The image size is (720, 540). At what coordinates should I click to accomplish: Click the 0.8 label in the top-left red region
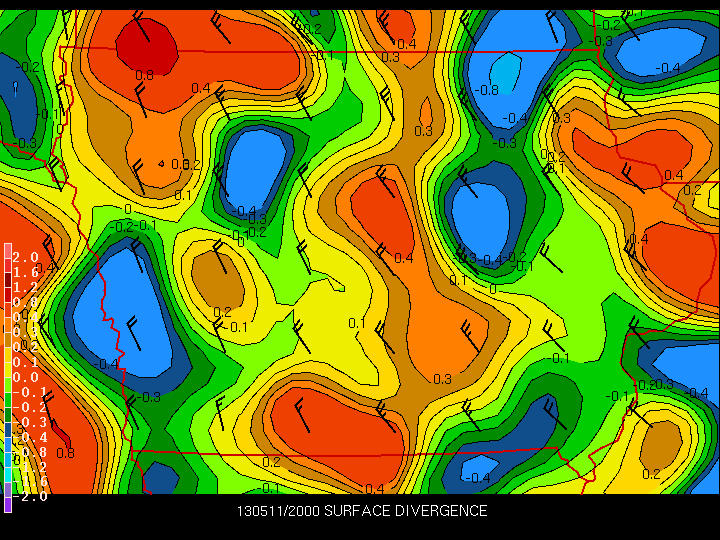[144, 75]
